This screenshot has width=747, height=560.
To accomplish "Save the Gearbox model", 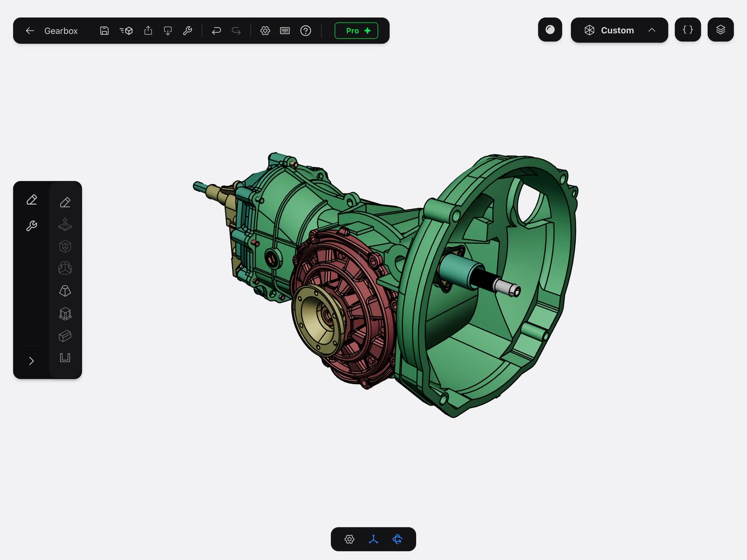I will coord(105,31).
